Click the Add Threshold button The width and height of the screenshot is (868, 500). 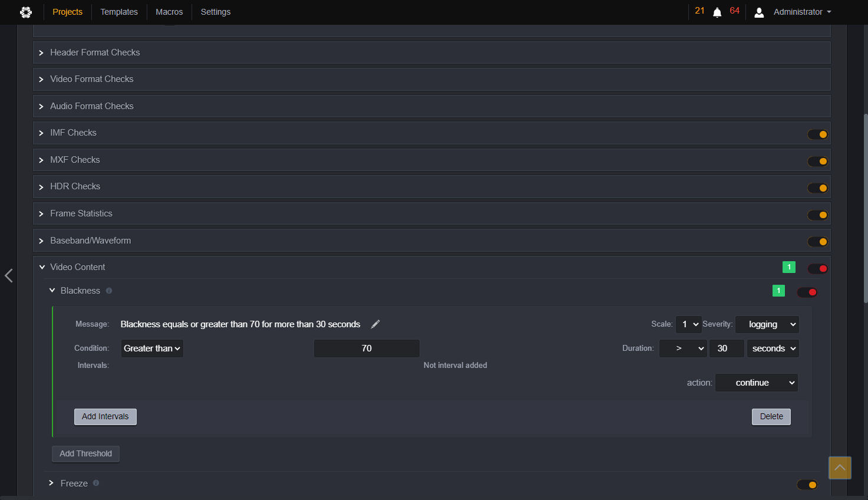click(86, 454)
